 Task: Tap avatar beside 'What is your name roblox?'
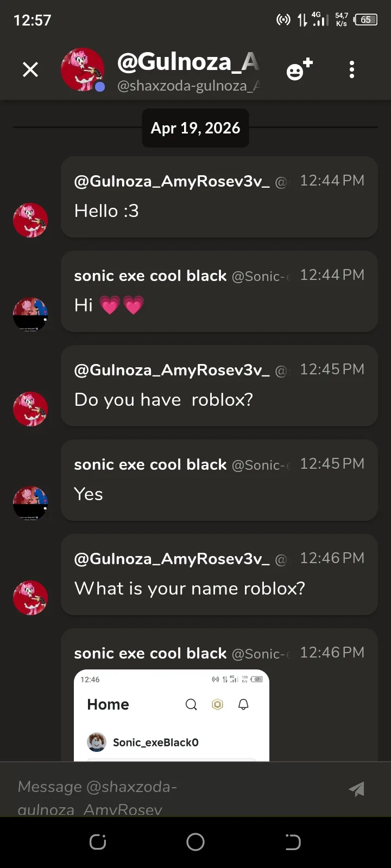pyautogui.click(x=30, y=598)
